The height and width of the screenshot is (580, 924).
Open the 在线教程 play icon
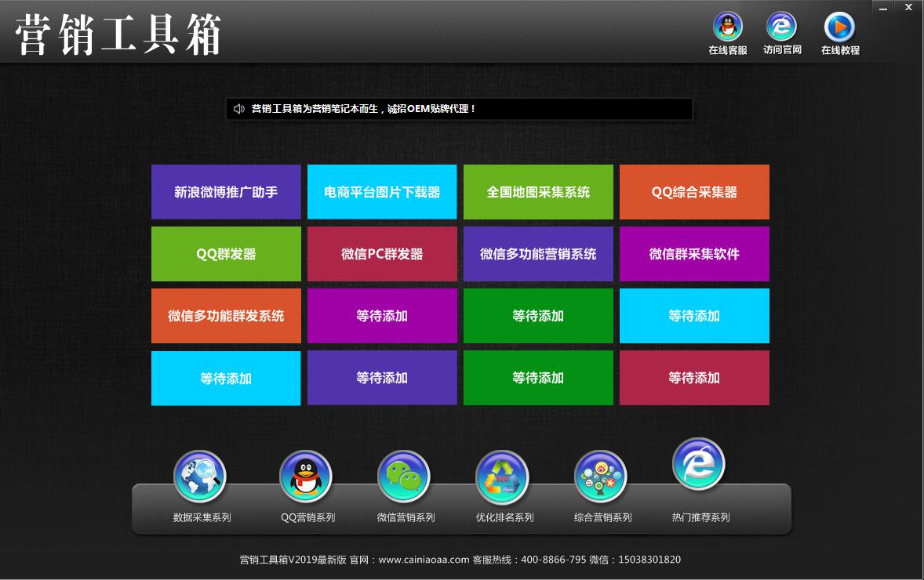[839, 27]
